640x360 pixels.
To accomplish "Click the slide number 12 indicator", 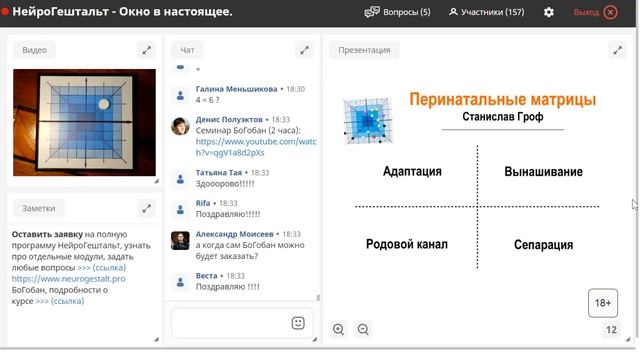I will pos(611,330).
